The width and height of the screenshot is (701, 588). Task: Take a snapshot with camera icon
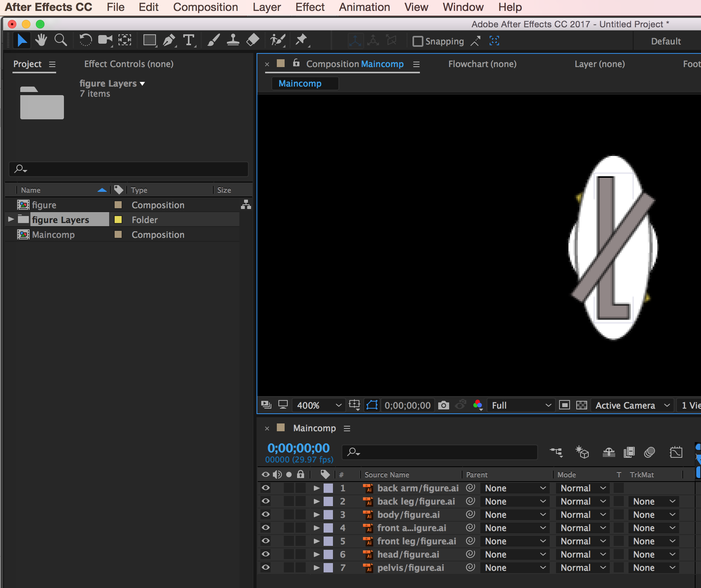[443, 406]
